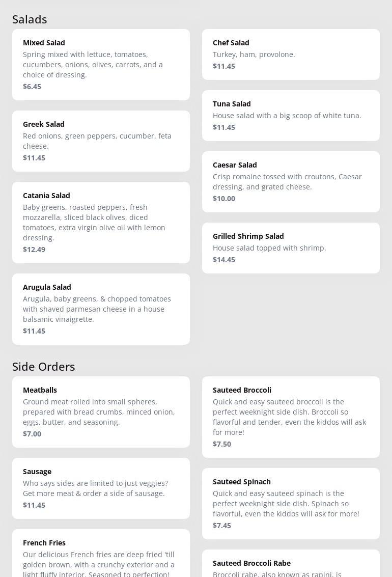Click the $14.45 Grilled Shrimp Salad price
The width and height of the screenshot is (392, 577).
click(x=224, y=260)
